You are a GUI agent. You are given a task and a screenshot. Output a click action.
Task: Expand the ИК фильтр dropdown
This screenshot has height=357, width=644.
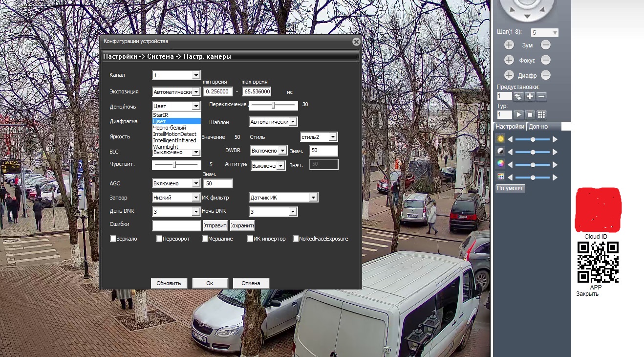tap(313, 198)
